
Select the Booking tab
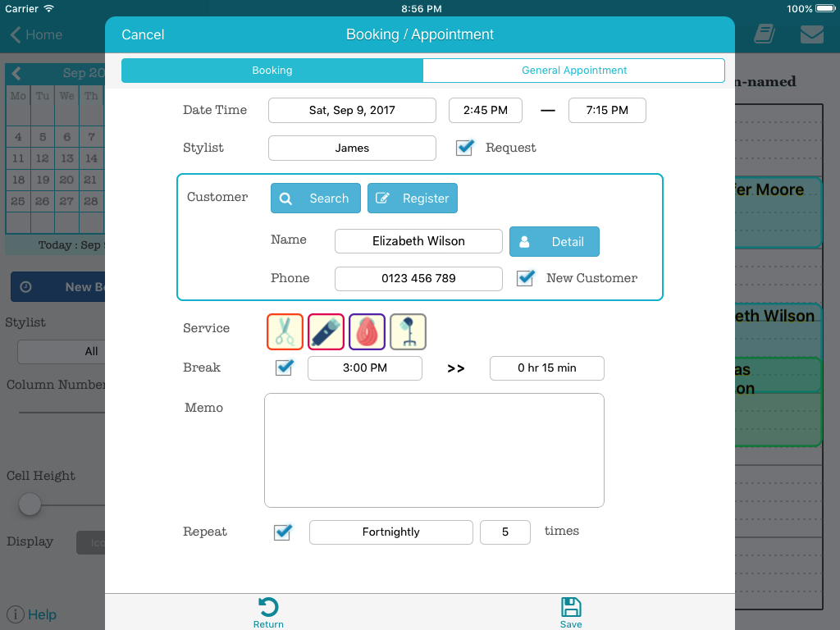[x=272, y=71]
